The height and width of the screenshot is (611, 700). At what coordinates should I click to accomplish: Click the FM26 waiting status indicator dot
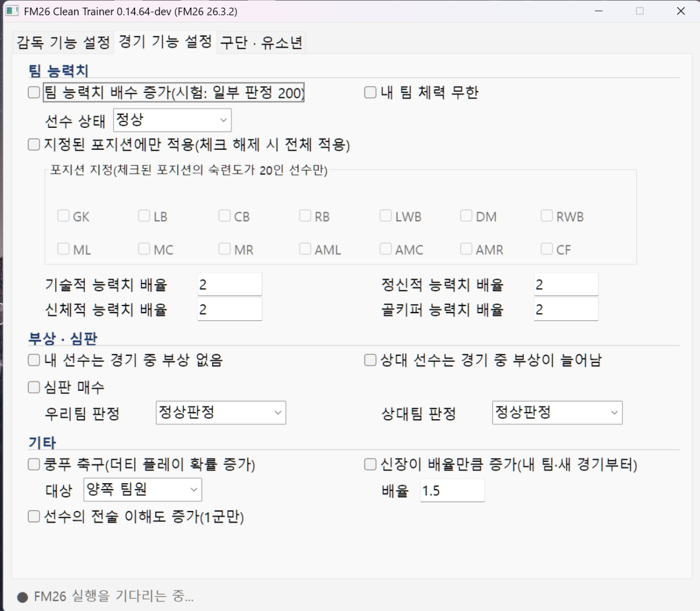pos(22,597)
